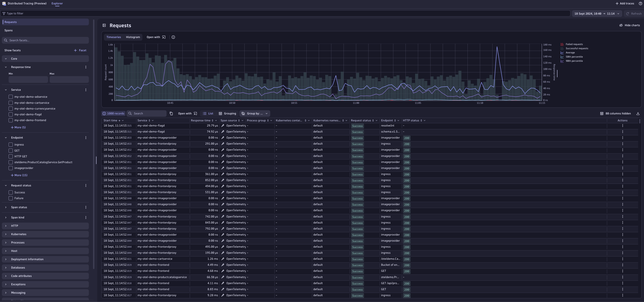Viewport: 644px width, 302px height.
Task: Switch to the Histogram tab
Action: click(133, 37)
